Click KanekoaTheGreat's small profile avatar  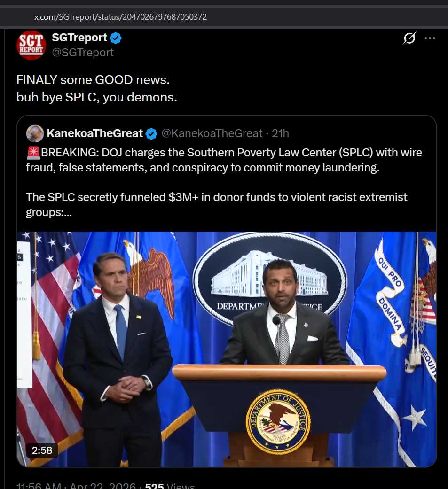pyautogui.click(x=35, y=133)
